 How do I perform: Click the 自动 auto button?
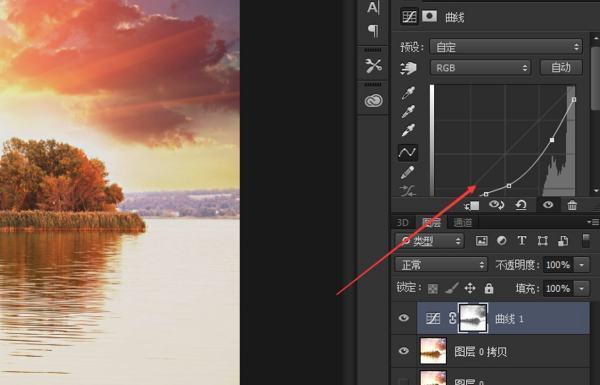[x=561, y=67]
